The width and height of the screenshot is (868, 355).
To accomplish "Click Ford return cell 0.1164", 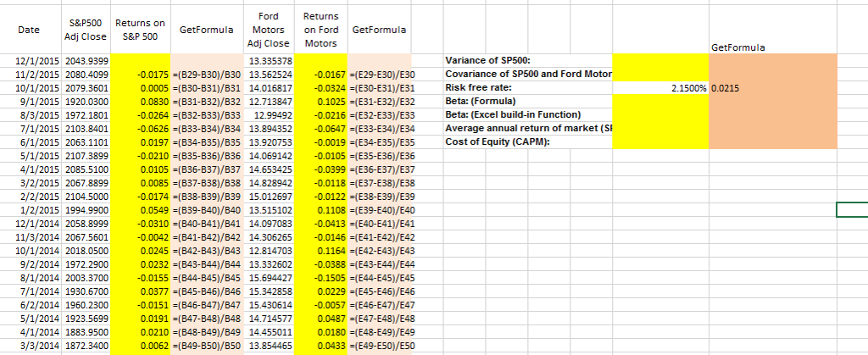I will (x=320, y=252).
